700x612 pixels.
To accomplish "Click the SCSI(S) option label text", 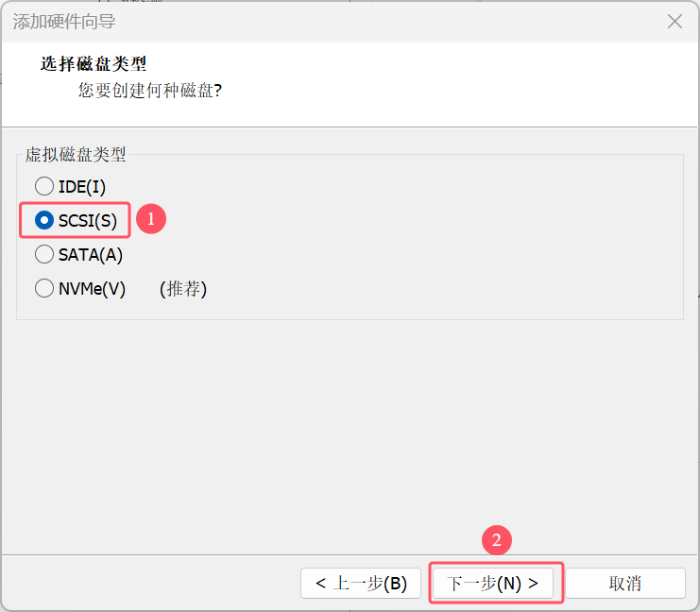I will 88,220.
